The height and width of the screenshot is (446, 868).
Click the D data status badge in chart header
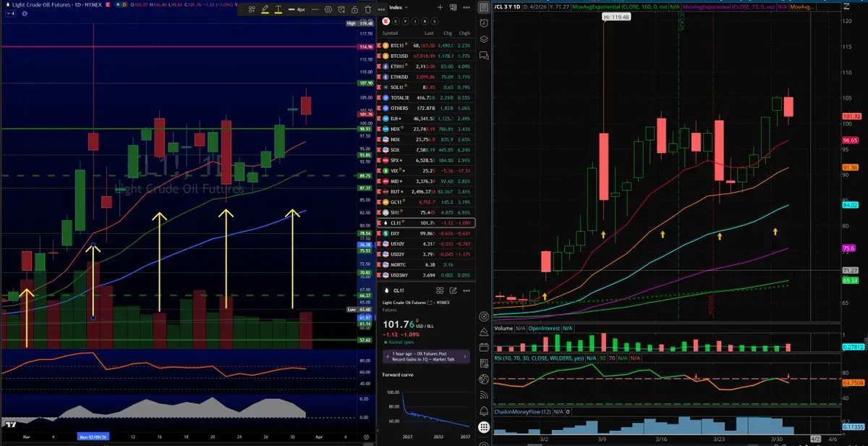pyautogui.click(x=124, y=4)
